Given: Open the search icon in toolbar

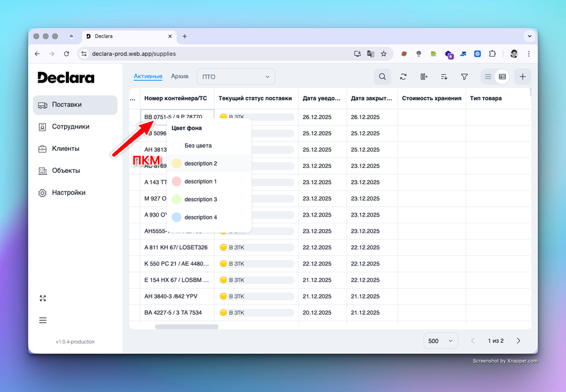Looking at the screenshot, I should tap(382, 76).
